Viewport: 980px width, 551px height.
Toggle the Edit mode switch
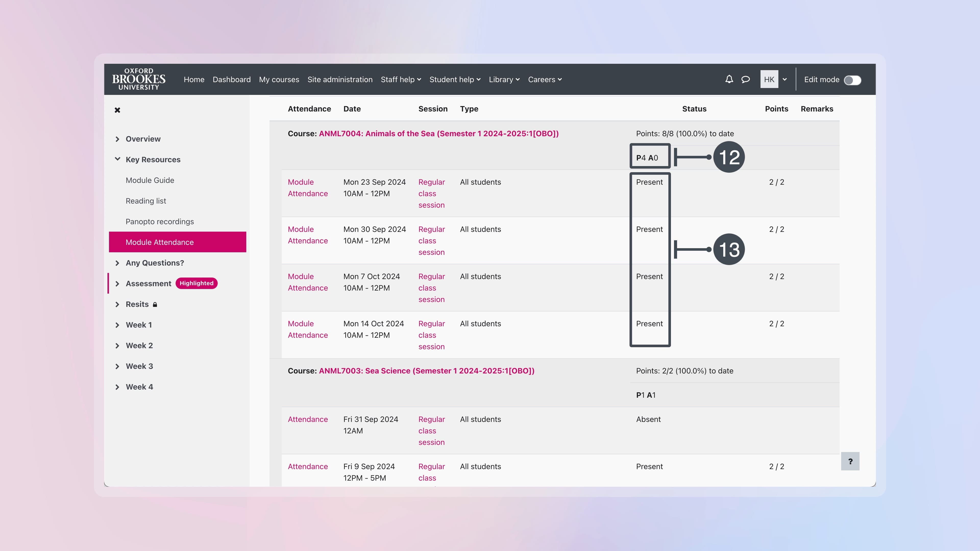tap(852, 80)
